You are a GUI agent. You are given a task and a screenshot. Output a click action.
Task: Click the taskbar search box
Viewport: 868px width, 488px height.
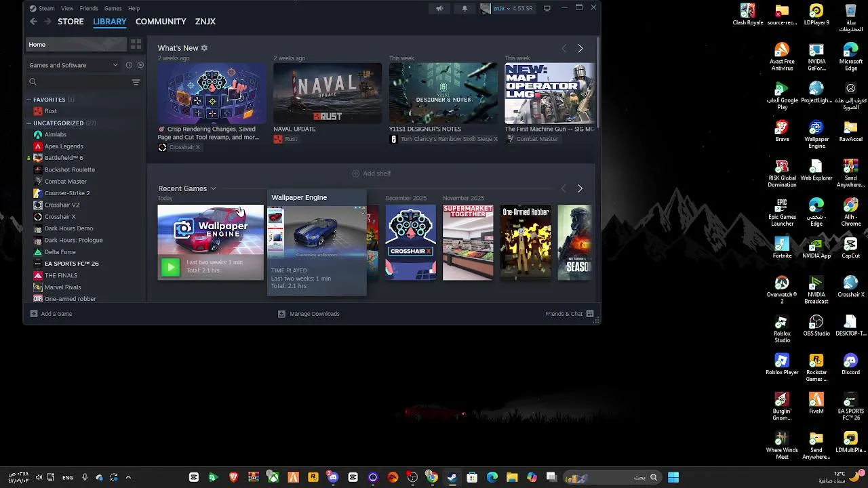612,477
